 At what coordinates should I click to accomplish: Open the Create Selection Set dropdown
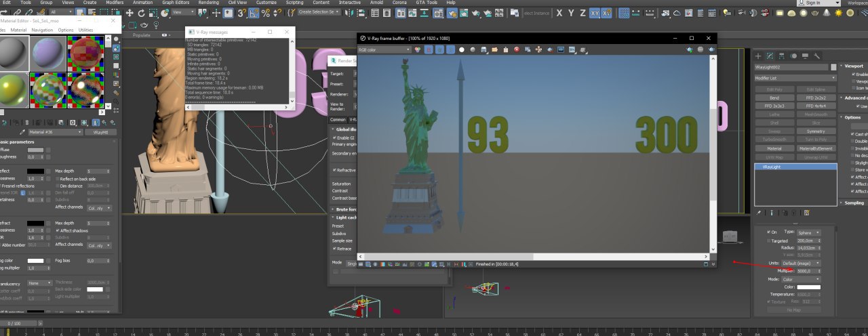319,12
